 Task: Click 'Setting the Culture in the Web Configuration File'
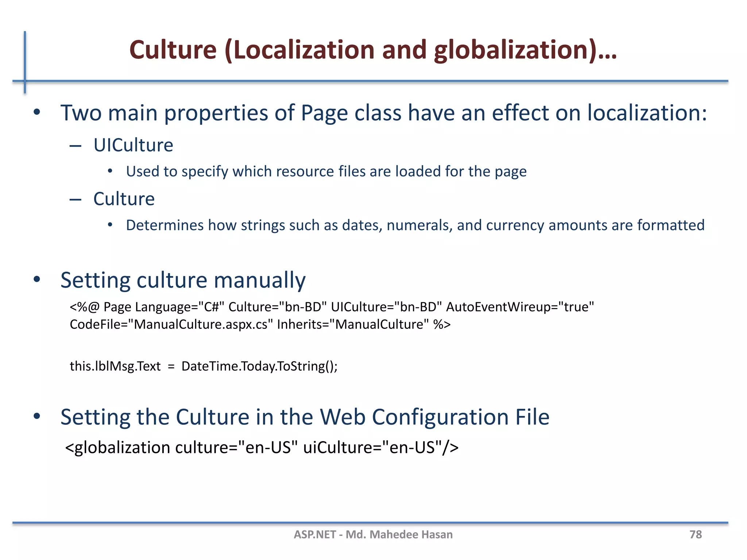coord(305,417)
